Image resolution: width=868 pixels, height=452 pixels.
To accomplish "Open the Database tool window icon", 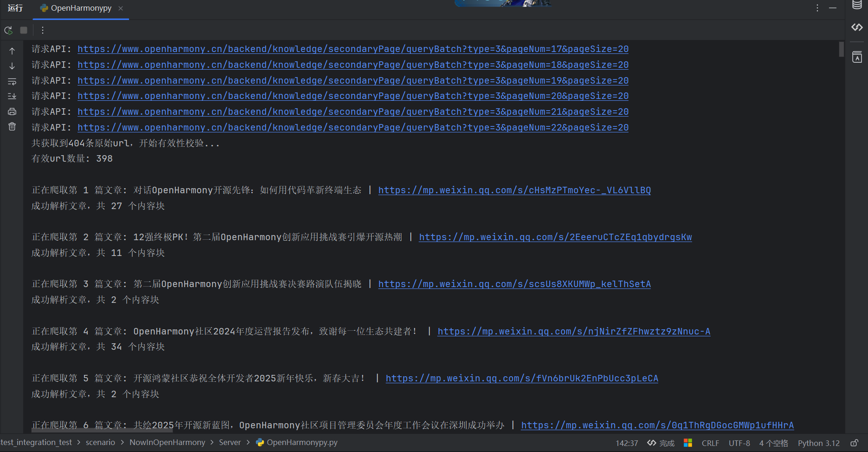I will pos(857,5).
